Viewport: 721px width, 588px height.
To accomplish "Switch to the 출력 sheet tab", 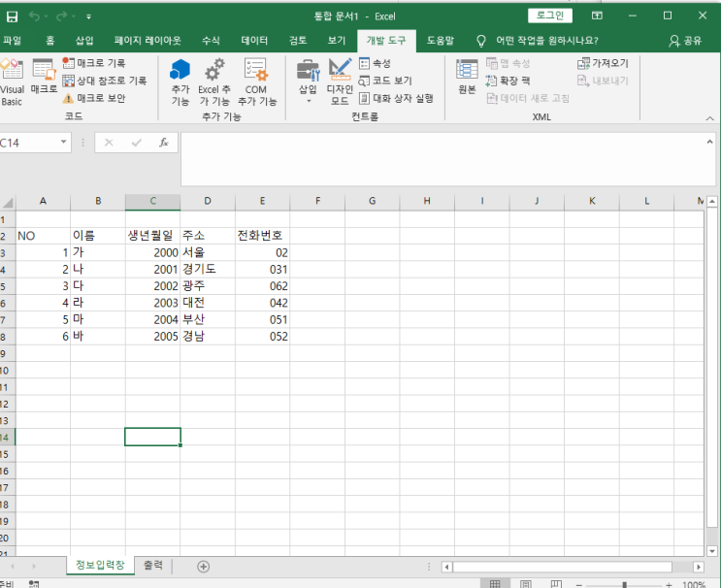I will pyautogui.click(x=153, y=565).
